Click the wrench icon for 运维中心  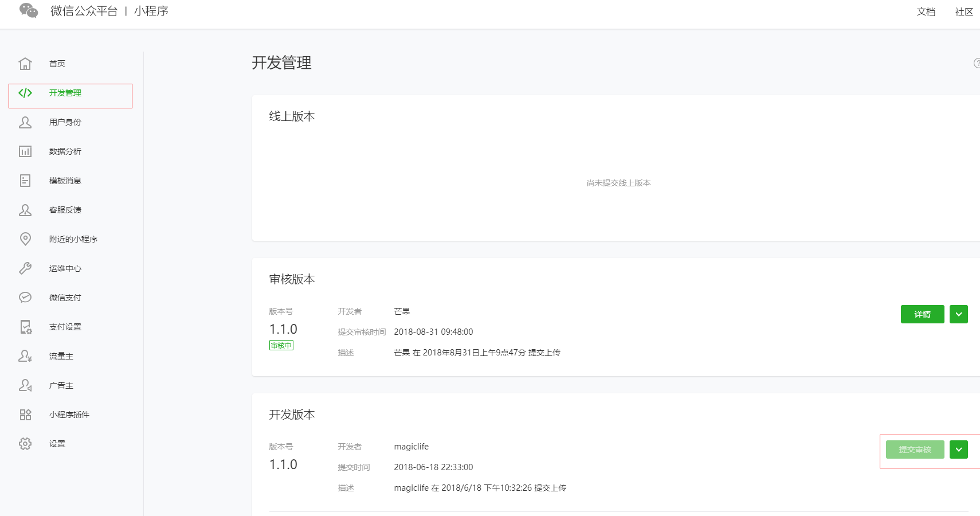(25, 268)
